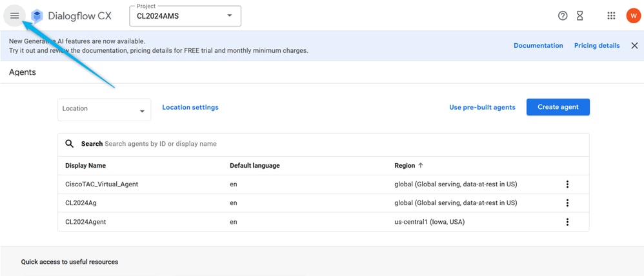Sort by Display Name column header

85,166
